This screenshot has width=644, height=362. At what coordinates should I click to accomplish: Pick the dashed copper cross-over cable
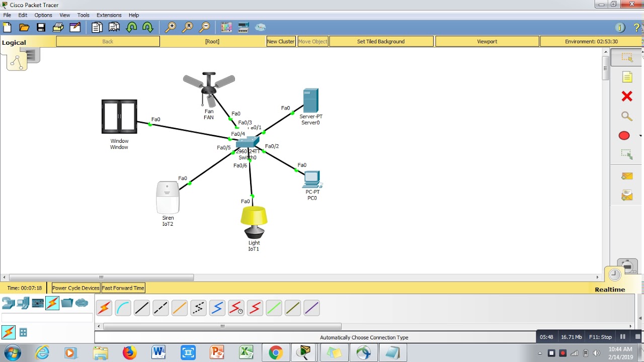(x=160, y=308)
